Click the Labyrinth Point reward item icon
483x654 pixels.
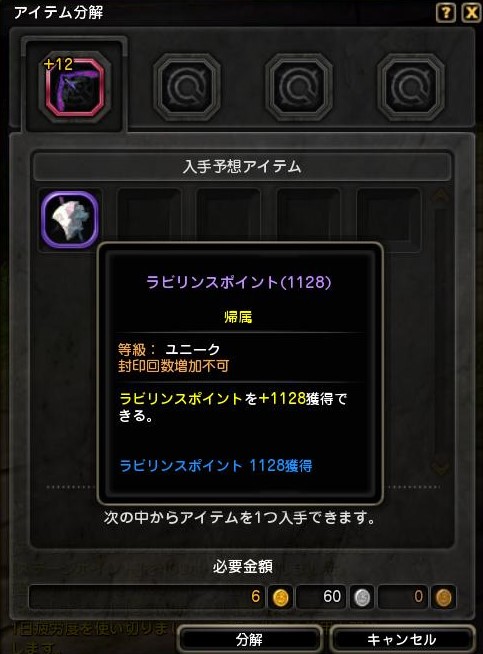coord(70,219)
